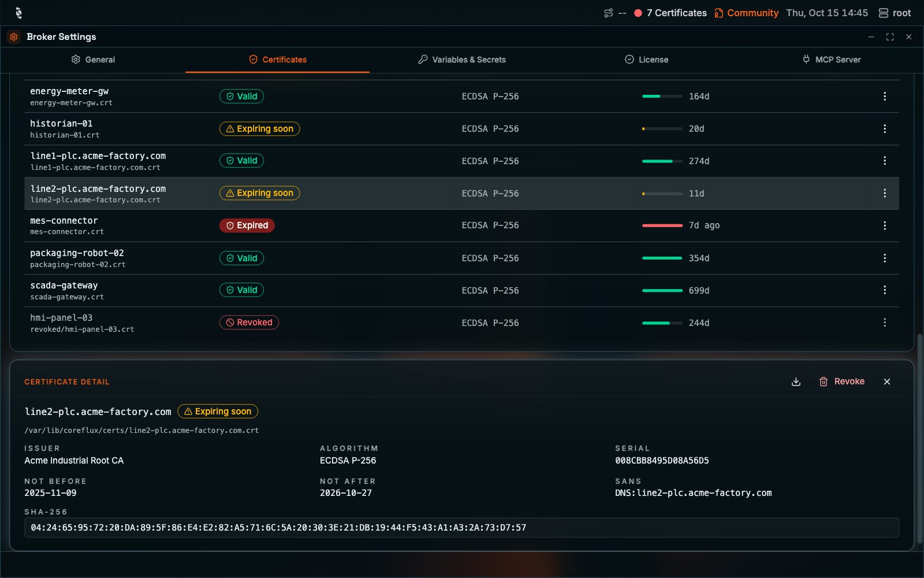Click the SHA-256 fingerprint field

(461, 528)
